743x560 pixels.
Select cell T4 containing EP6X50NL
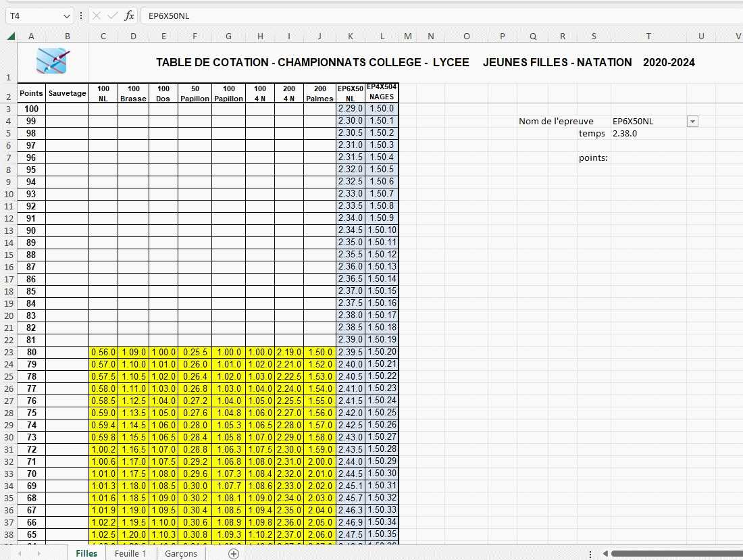pyautogui.click(x=648, y=122)
